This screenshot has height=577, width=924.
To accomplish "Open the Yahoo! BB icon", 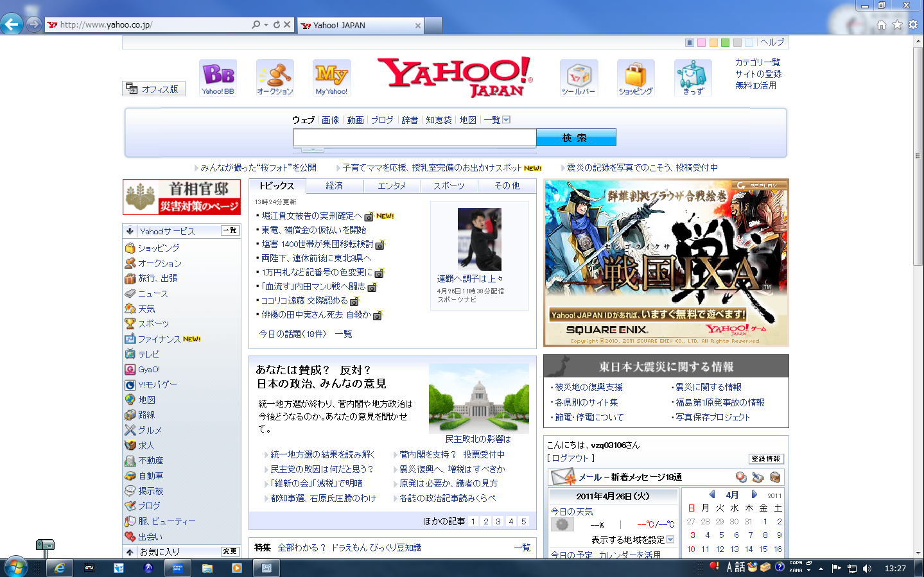I will click(218, 78).
